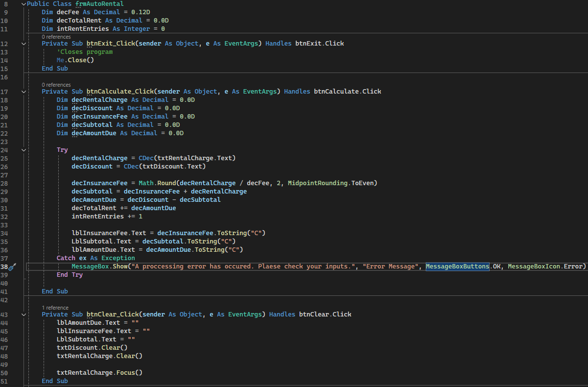Click the Me.Close() statement

(75, 60)
